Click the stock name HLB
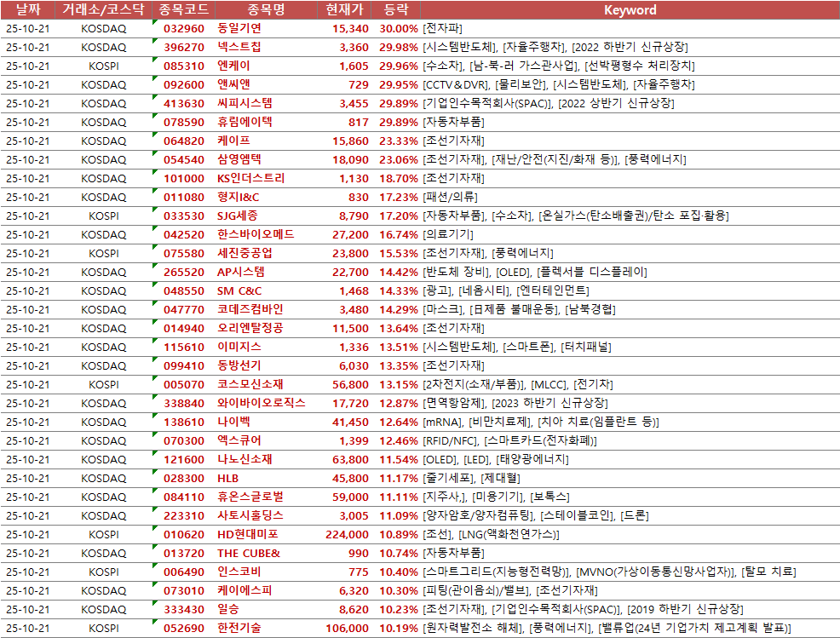Image resolution: width=840 pixels, height=638 pixels. pos(227,479)
